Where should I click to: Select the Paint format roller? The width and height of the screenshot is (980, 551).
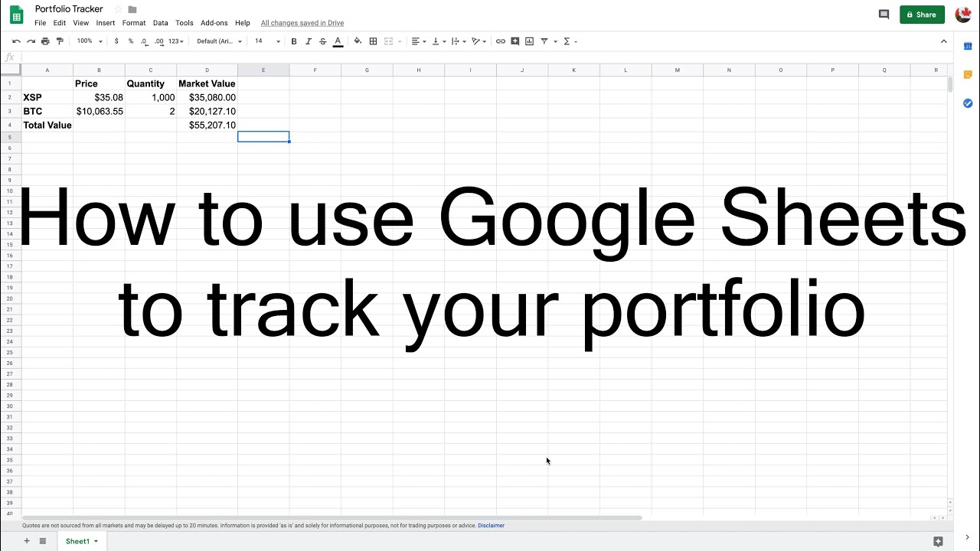click(60, 41)
